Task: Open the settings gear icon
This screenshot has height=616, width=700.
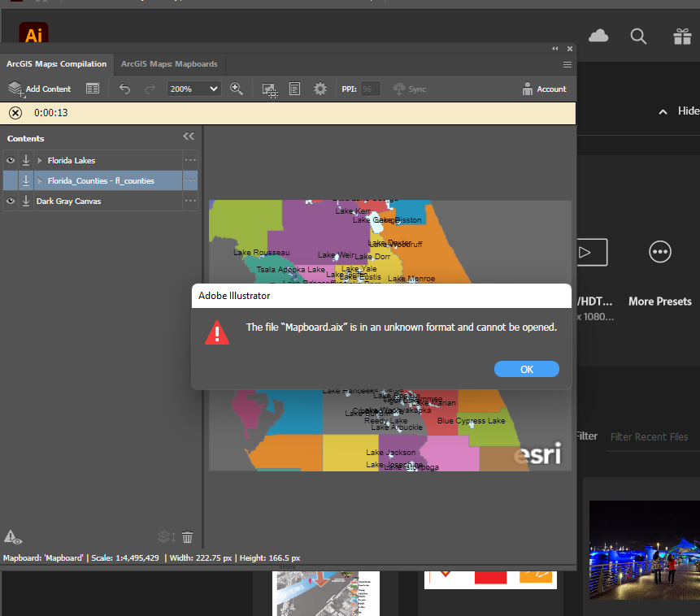Action: [320, 89]
